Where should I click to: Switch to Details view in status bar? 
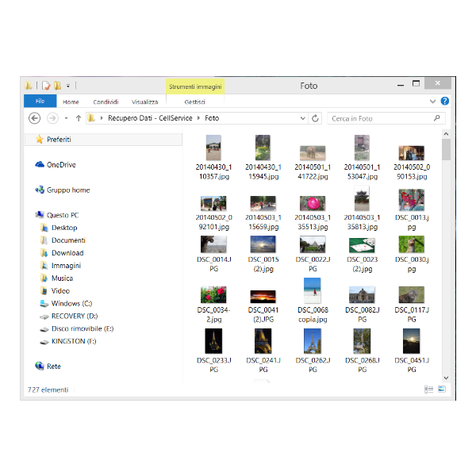[x=428, y=390]
